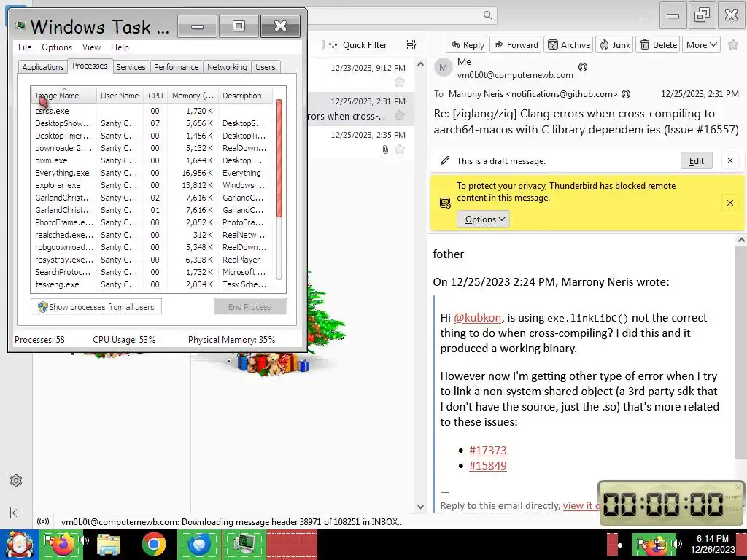This screenshot has height=560, width=747.
Task: Click message list scroll up arrow
Action: tap(420, 64)
